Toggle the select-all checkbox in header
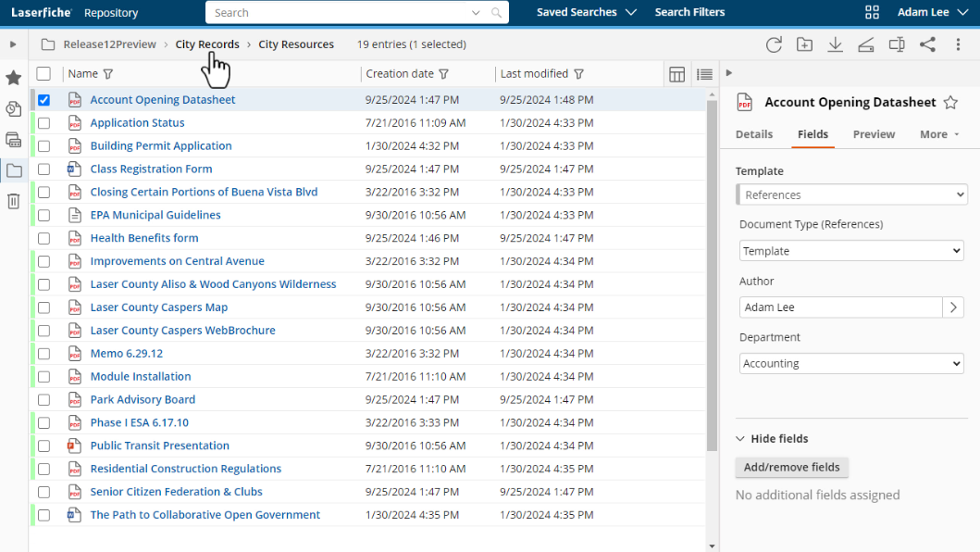980x552 pixels. point(43,74)
